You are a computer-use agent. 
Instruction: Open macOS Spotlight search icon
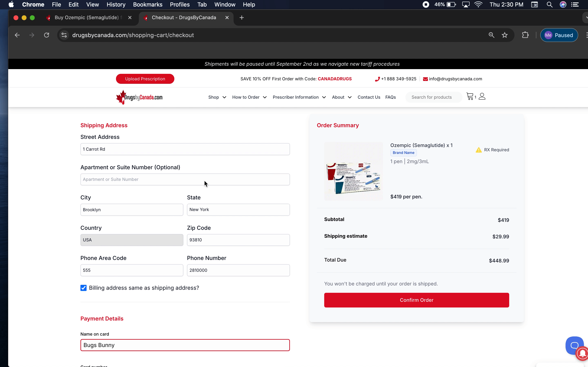click(x=549, y=5)
